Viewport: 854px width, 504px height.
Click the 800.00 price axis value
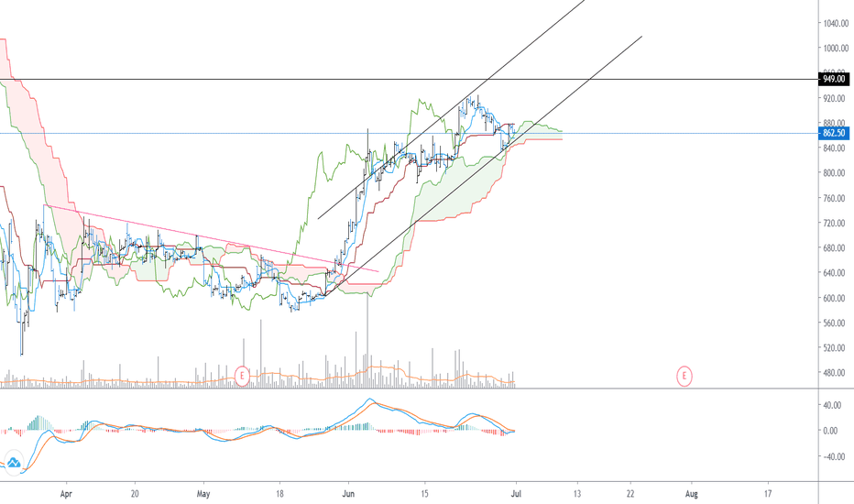tap(836, 172)
